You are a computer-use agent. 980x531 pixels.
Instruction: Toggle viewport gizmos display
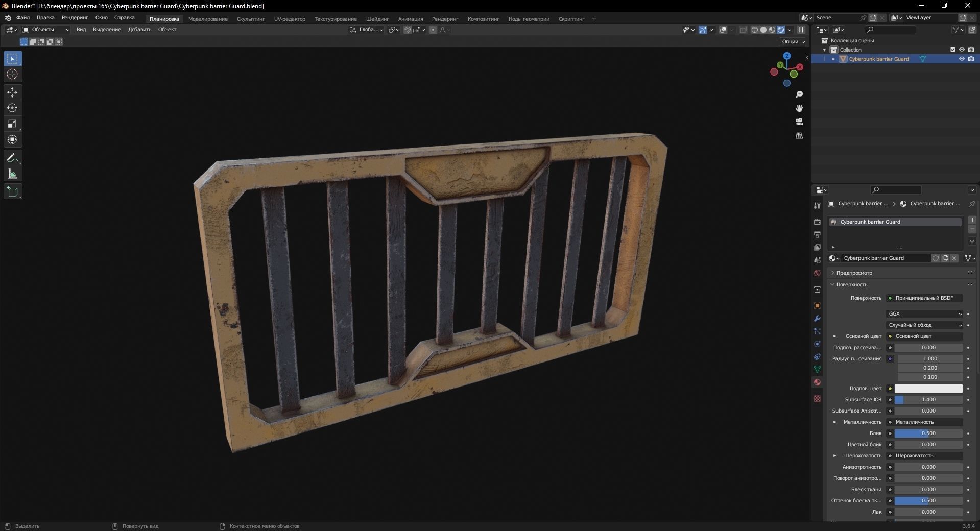coord(703,30)
